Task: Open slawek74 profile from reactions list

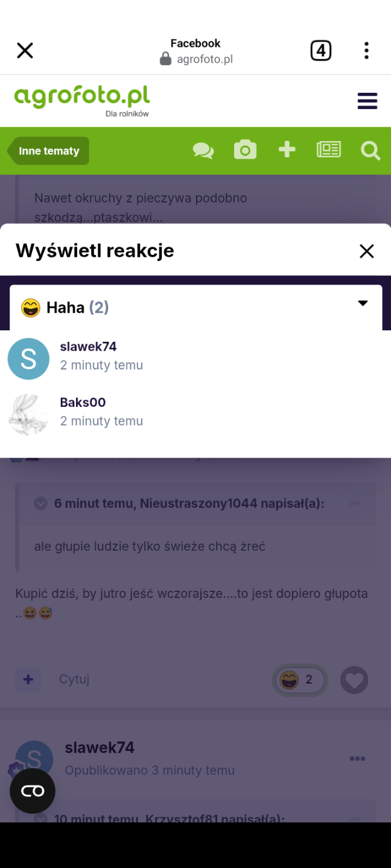Action: pyautogui.click(x=88, y=347)
